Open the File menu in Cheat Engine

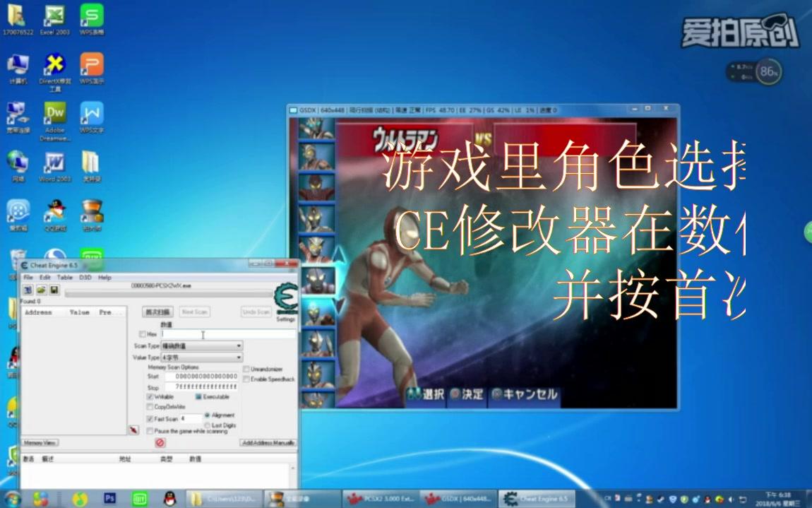pyautogui.click(x=28, y=278)
